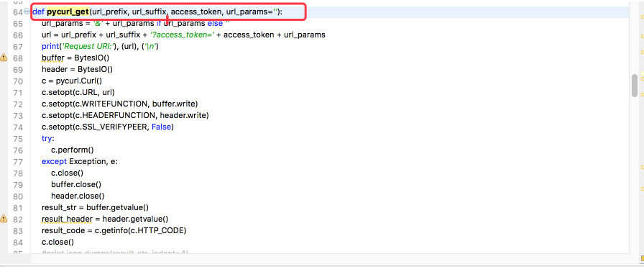Click the c.setopt(c.URL, url) line

click(78, 93)
